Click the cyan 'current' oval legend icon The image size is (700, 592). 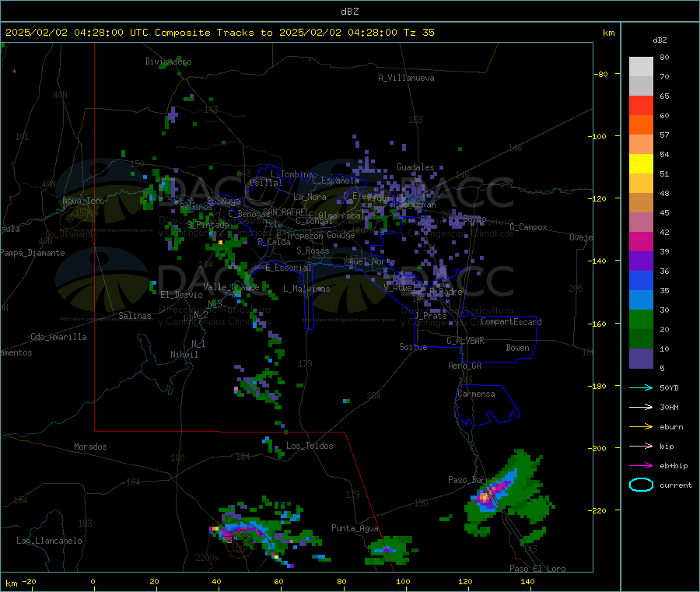tap(641, 485)
